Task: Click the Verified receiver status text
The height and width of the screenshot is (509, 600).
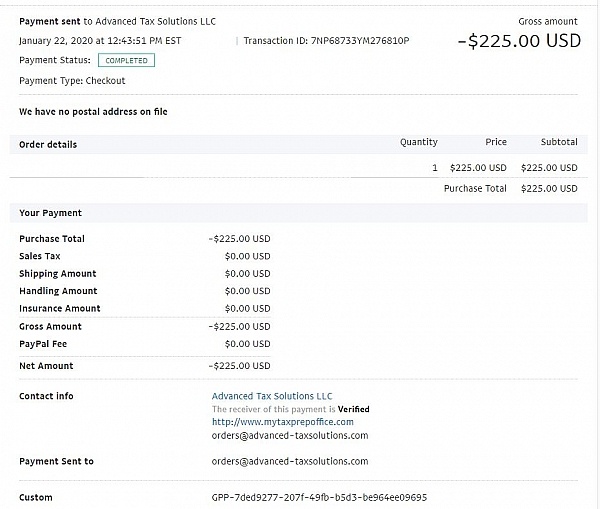Action: pyautogui.click(x=352, y=409)
